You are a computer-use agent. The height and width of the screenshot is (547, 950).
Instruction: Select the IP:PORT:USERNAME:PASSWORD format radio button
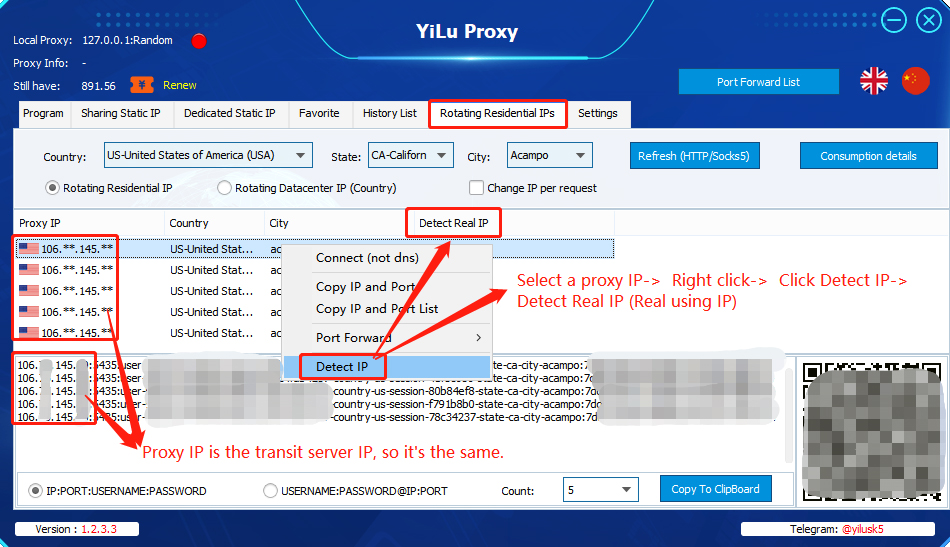click(35, 491)
